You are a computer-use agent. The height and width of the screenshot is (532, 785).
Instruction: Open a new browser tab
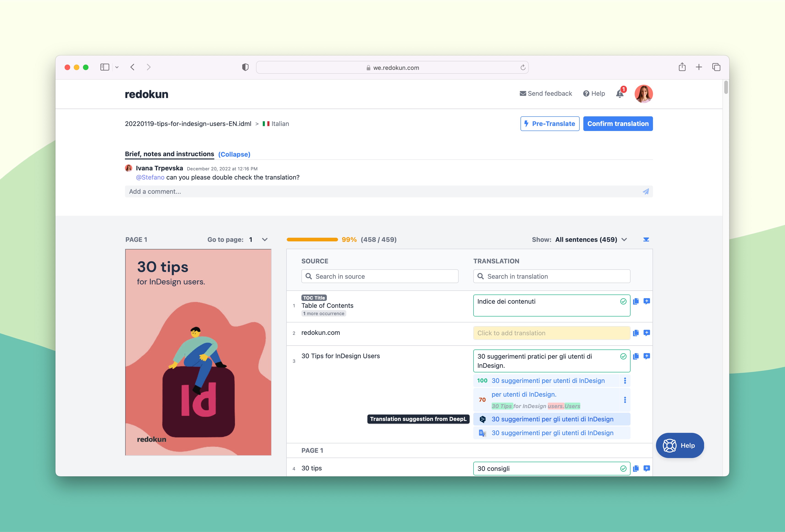[x=699, y=67]
